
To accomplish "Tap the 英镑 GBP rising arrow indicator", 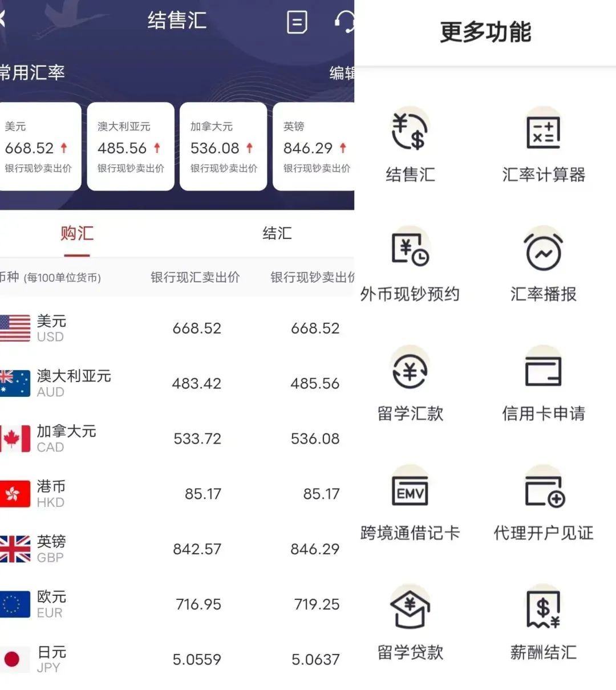I will 342,148.
